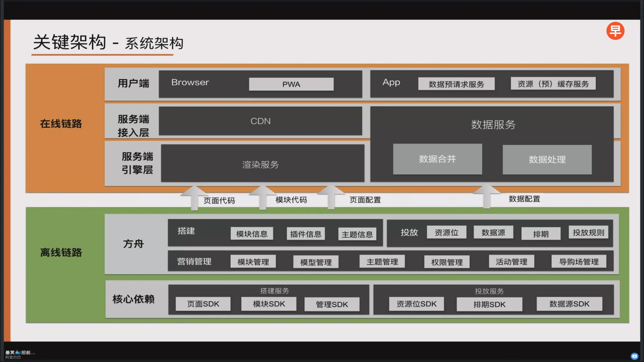Click the orange 早 logo icon
Screen dimensions: 644x362
pyautogui.click(x=615, y=31)
